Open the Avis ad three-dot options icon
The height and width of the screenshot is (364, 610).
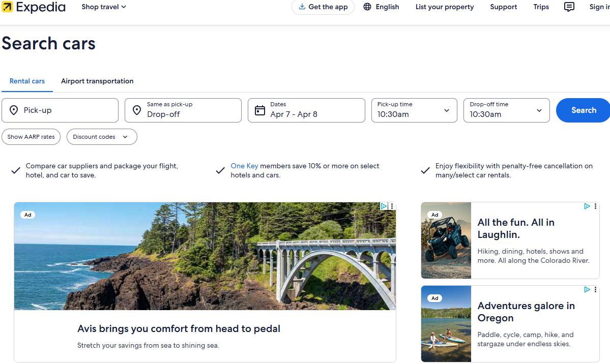point(392,206)
